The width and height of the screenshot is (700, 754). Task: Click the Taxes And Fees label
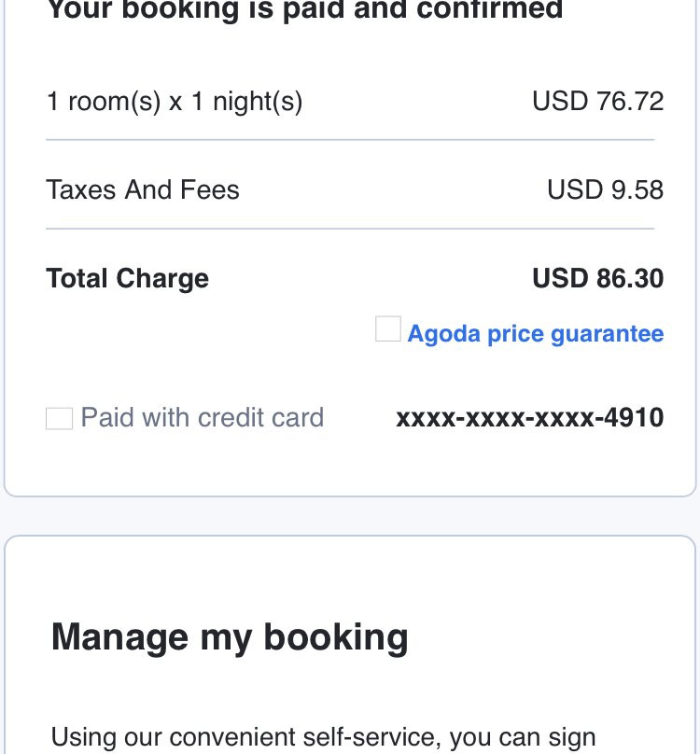point(143,190)
